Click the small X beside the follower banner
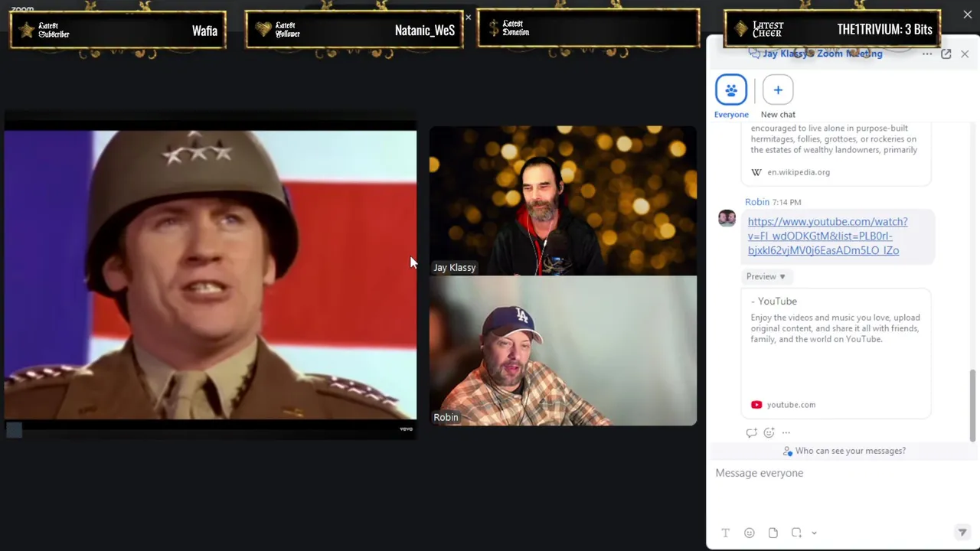Image resolution: width=980 pixels, height=551 pixels. [x=469, y=17]
